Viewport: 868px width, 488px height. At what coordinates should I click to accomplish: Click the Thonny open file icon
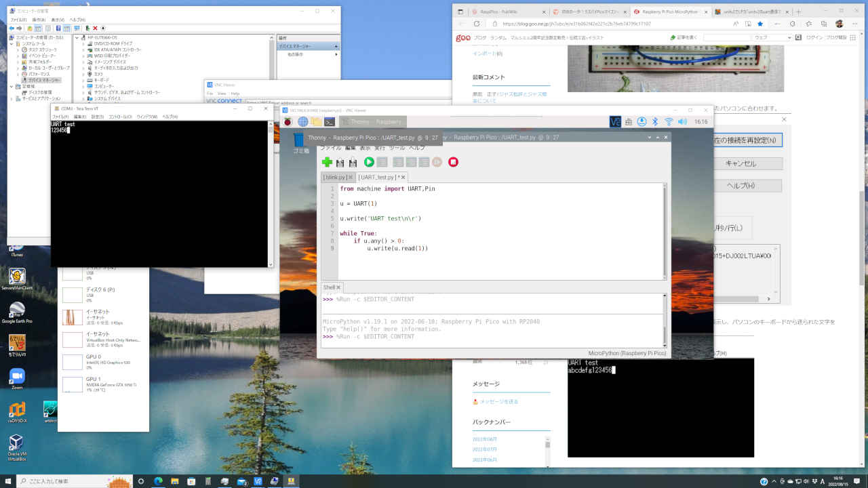tap(340, 162)
